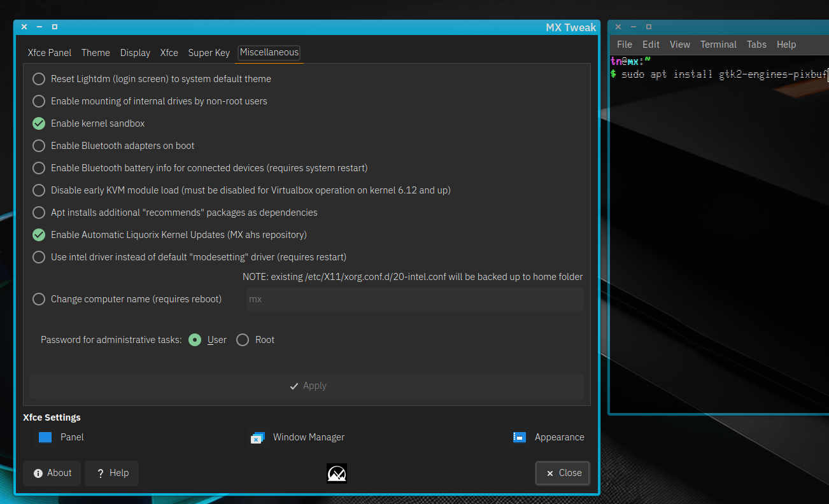829x504 pixels.
Task: Enable Bluetooth adapters on boot
Action: click(x=39, y=146)
